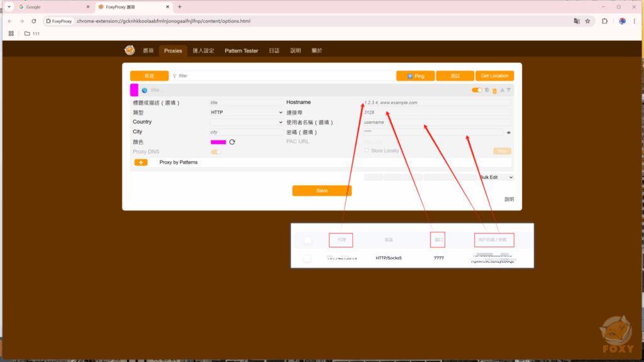
Task: Open the Chrome profile avatar
Action: [622, 21]
